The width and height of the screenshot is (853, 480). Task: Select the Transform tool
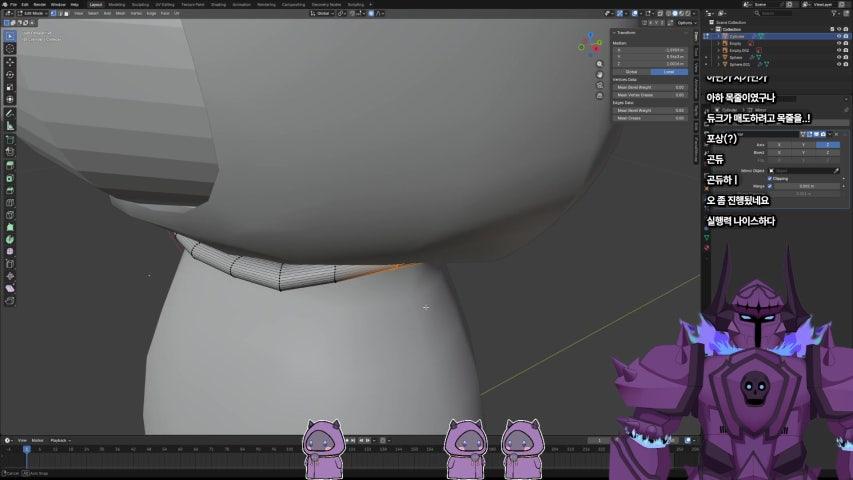point(10,100)
